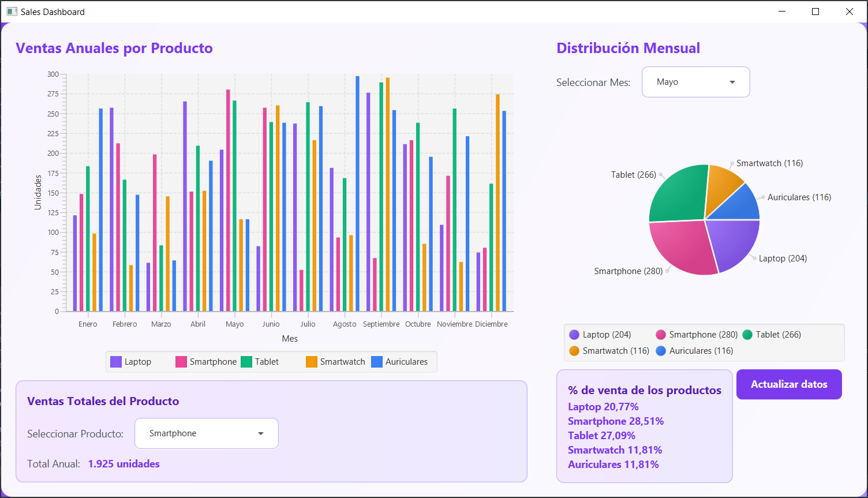Click the orange Smartwatch bar chart legend square

tap(312, 362)
